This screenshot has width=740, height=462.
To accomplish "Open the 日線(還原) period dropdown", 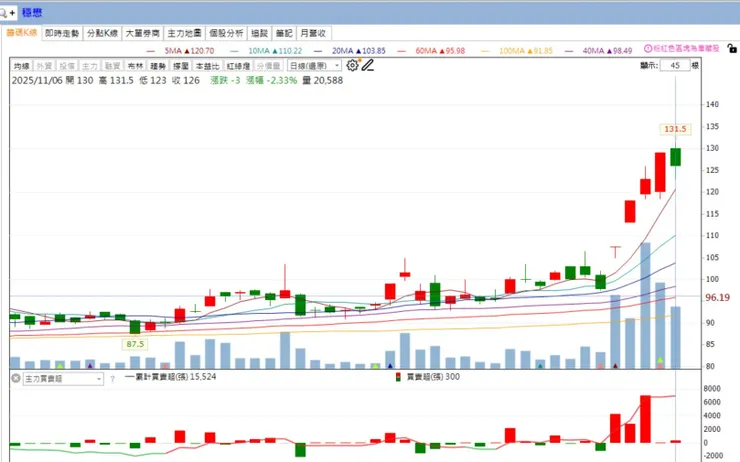I will [314, 66].
